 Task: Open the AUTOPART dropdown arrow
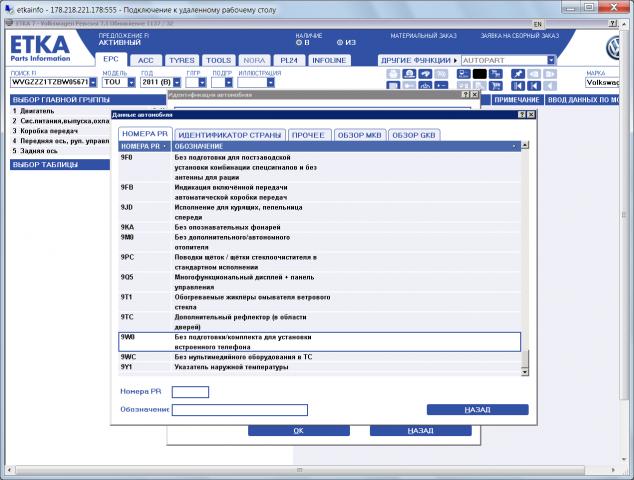point(551,60)
